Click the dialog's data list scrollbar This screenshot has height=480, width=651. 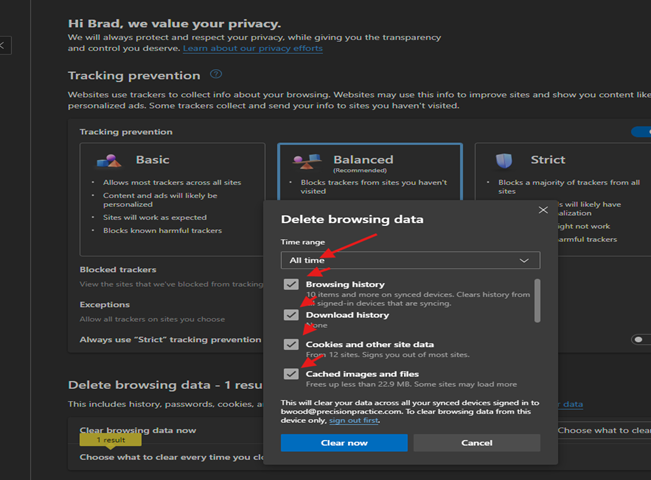pyautogui.click(x=537, y=301)
